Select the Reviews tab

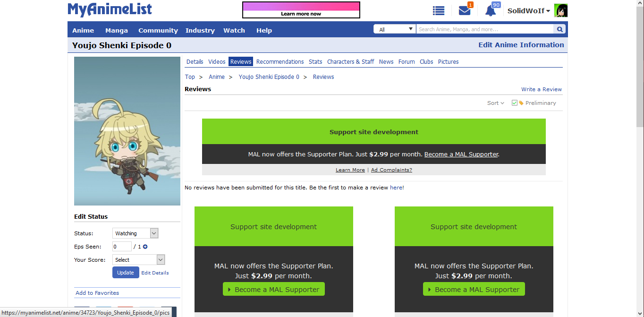pos(241,62)
